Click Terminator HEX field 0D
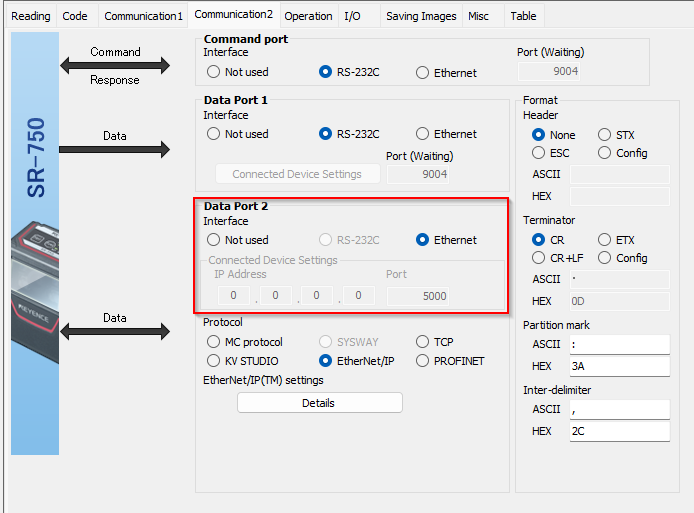The height and width of the screenshot is (513, 694). pos(620,301)
